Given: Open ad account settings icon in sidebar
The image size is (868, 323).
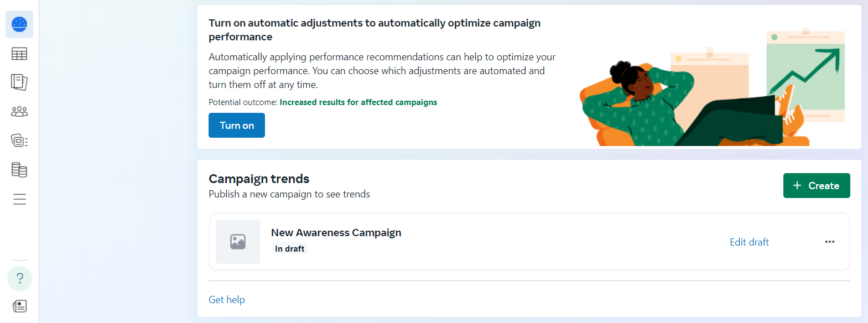Looking at the screenshot, I should coord(19,140).
